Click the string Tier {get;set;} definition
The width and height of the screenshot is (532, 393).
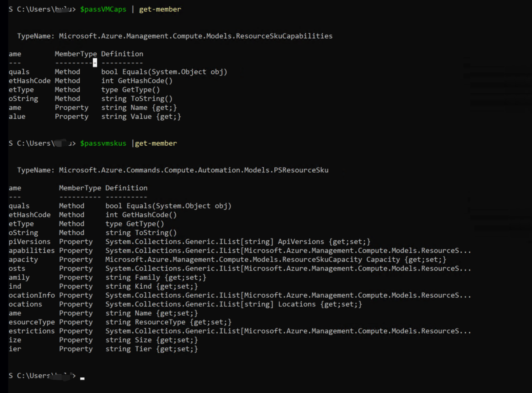[x=152, y=349]
